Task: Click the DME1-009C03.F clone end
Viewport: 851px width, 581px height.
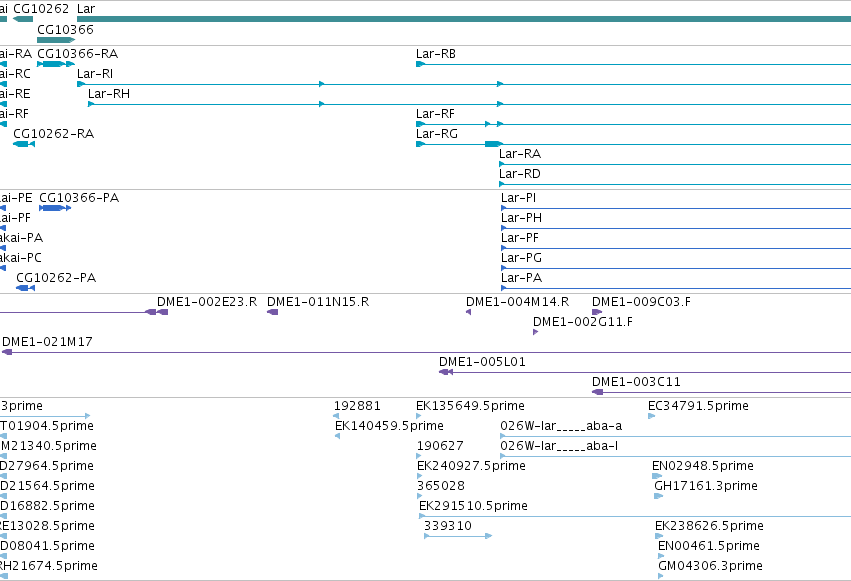Action: point(597,312)
